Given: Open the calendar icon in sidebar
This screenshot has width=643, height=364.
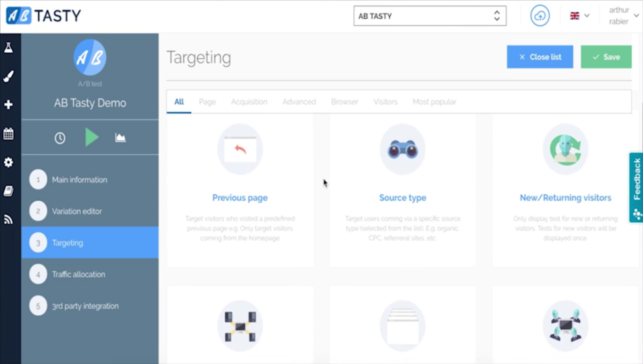Looking at the screenshot, I should (8, 134).
